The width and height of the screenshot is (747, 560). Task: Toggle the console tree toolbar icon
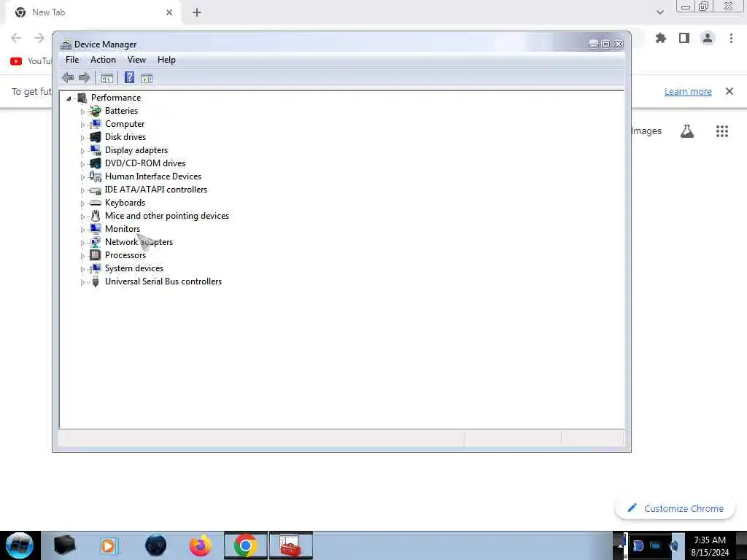(x=107, y=78)
